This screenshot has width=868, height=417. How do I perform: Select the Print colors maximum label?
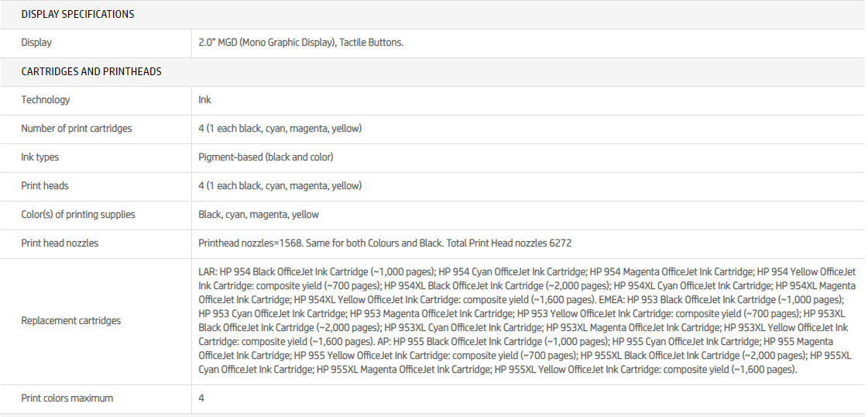coord(67,398)
